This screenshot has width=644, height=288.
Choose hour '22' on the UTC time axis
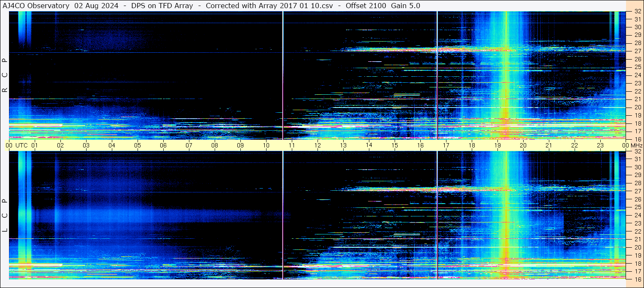pyautogui.click(x=575, y=145)
